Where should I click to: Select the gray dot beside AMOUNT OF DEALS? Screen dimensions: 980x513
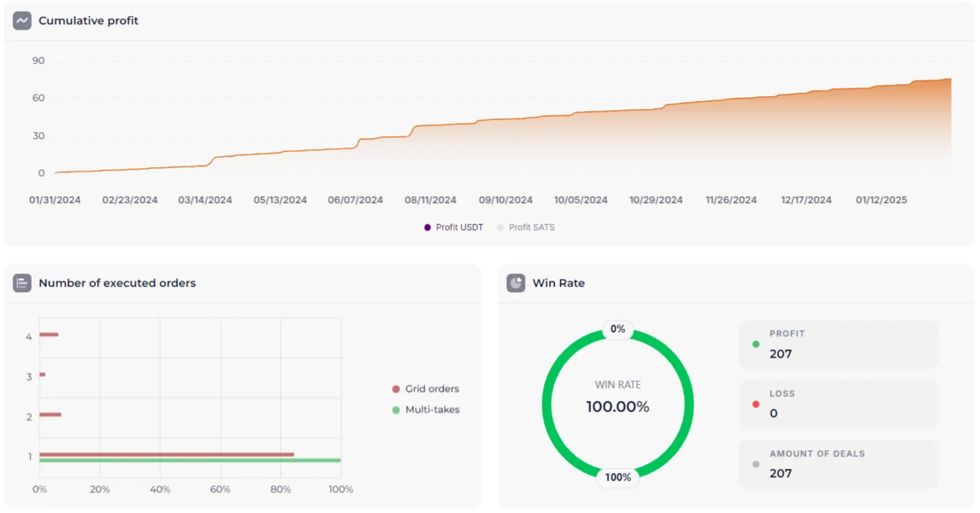756,464
